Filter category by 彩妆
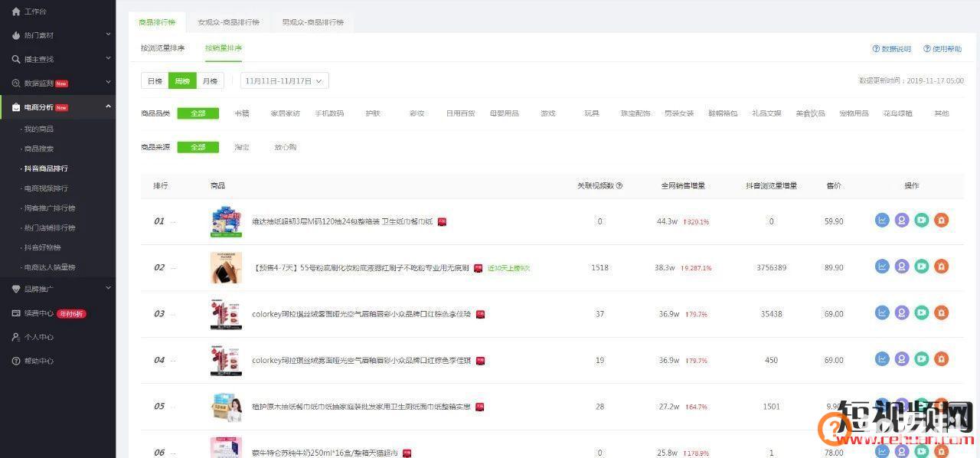 (x=416, y=113)
